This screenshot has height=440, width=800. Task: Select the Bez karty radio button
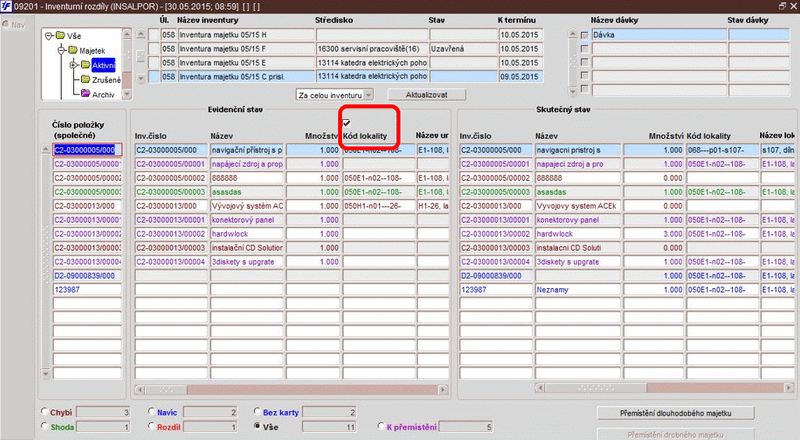coord(257,411)
